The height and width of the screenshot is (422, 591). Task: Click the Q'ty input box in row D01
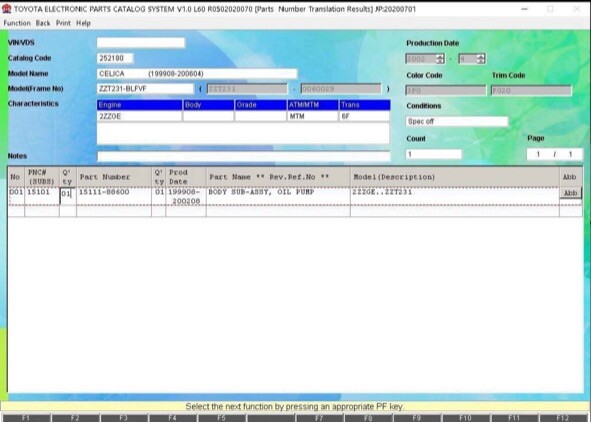pos(67,196)
